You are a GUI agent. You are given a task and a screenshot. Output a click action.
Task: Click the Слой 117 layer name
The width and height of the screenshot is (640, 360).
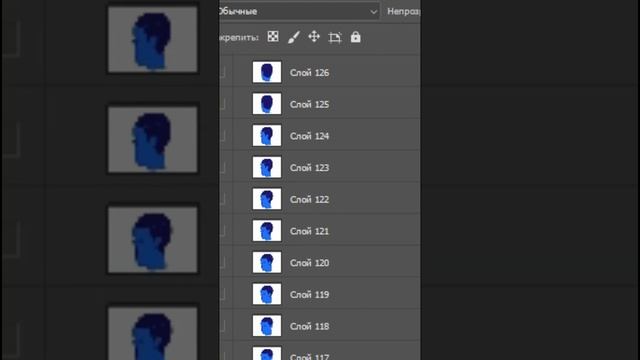tap(309, 356)
